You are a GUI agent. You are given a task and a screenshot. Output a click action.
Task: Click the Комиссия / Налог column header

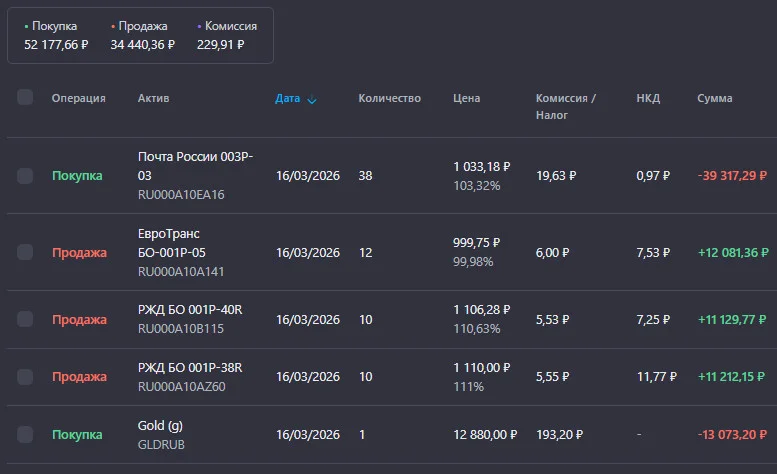[565, 106]
